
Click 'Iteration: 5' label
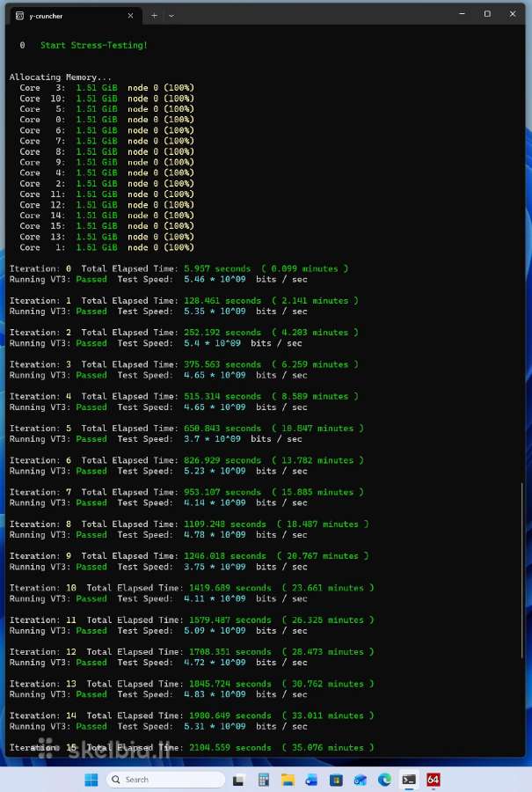tap(40, 429)
